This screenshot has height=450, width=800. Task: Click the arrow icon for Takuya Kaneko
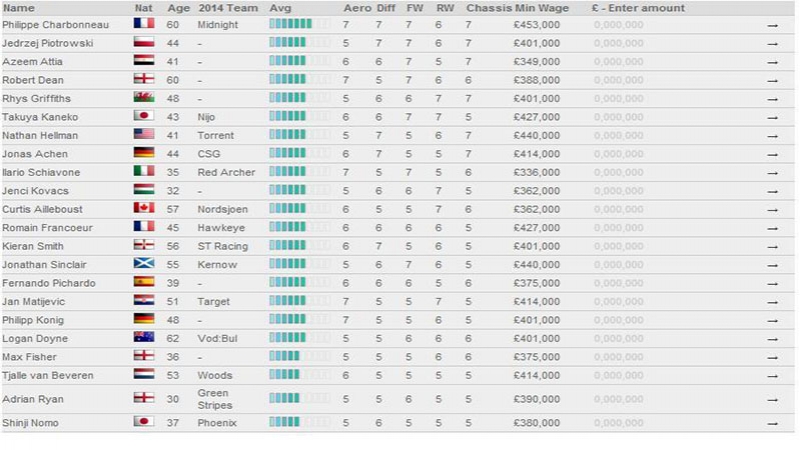coord(772,117)
